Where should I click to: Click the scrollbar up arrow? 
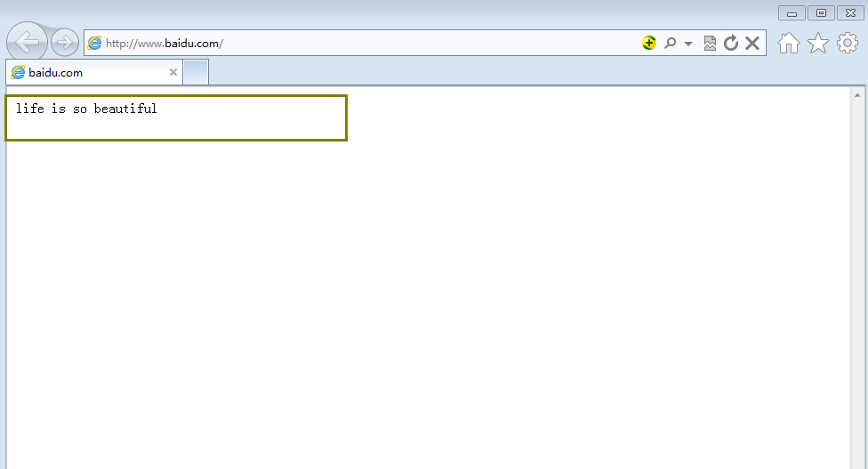point(857,95)
